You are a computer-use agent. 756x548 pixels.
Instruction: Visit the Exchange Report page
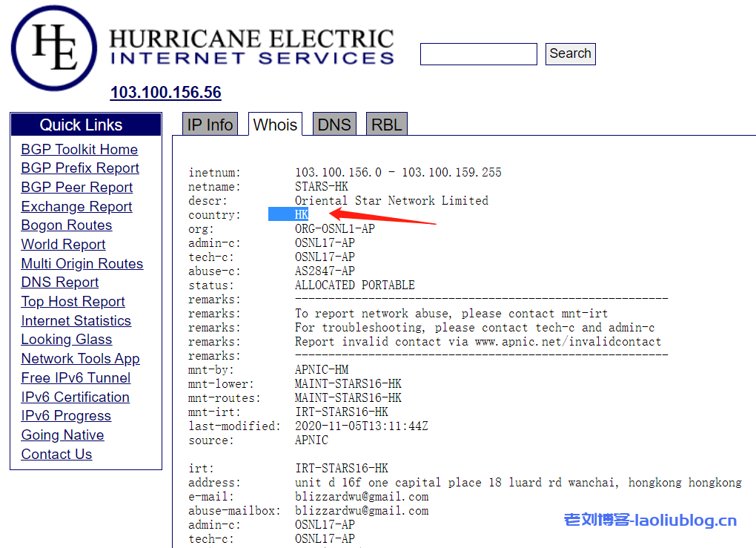[76, 207]
